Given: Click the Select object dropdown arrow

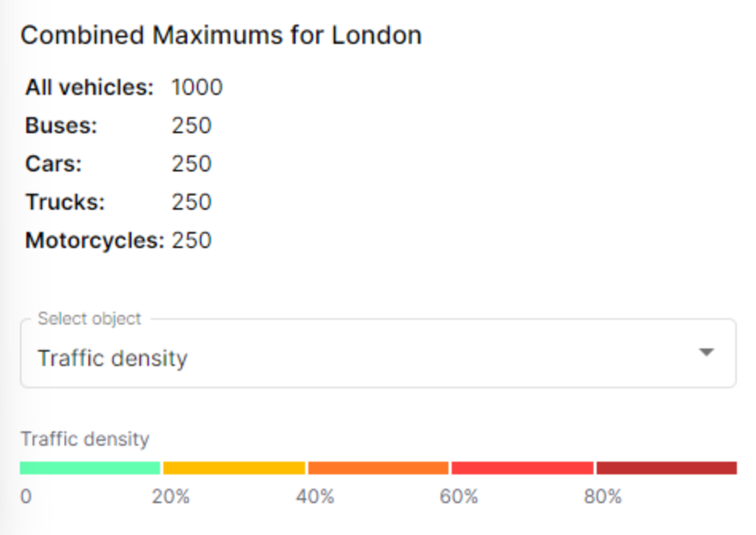Looking at the screenshot, I should 706,353.
